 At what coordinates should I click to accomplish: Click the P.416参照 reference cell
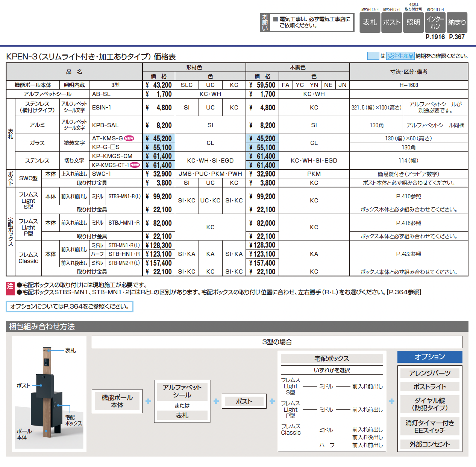tap(409, 223)
